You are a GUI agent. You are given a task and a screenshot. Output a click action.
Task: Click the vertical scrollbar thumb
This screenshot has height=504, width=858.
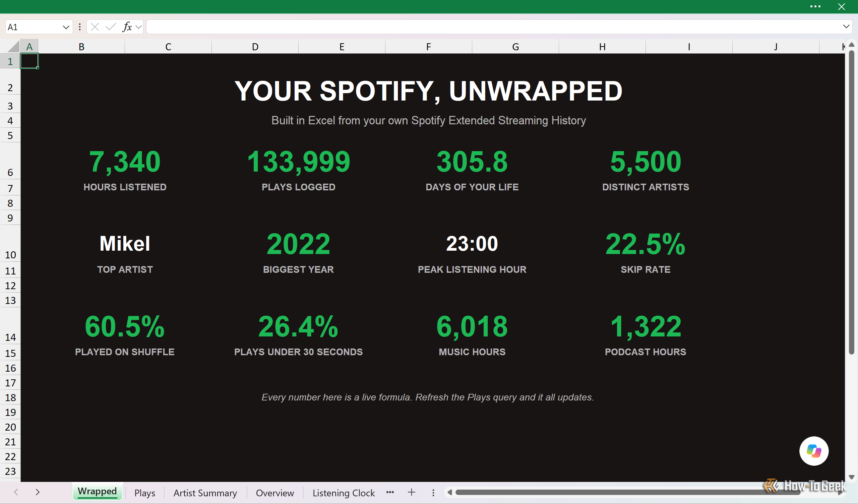pos(851,203)
